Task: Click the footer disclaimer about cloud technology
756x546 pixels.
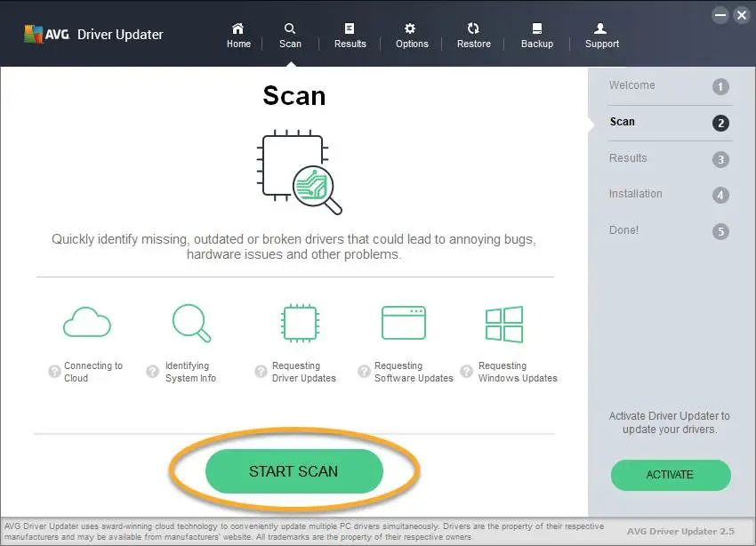Action: pos(304,532)
